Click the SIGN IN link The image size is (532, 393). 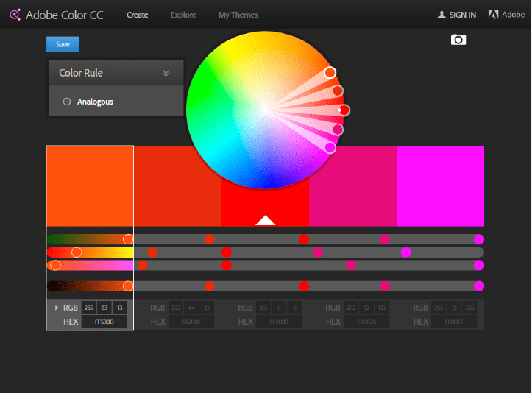click(x=462, y=15)
